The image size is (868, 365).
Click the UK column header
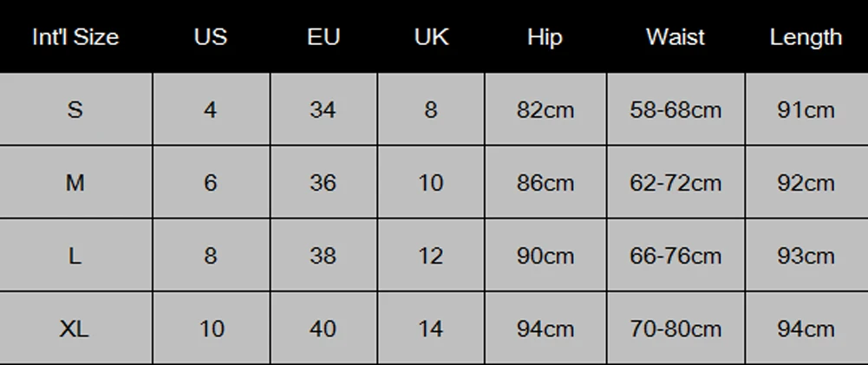(430, 37)
